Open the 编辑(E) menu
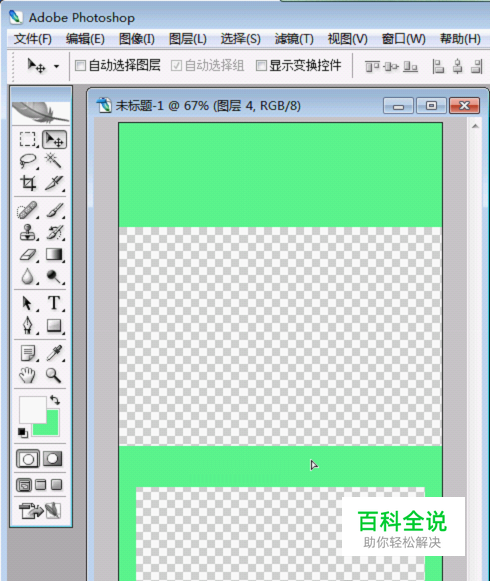The width and height of the screenshot is (490, 581). 85,39
